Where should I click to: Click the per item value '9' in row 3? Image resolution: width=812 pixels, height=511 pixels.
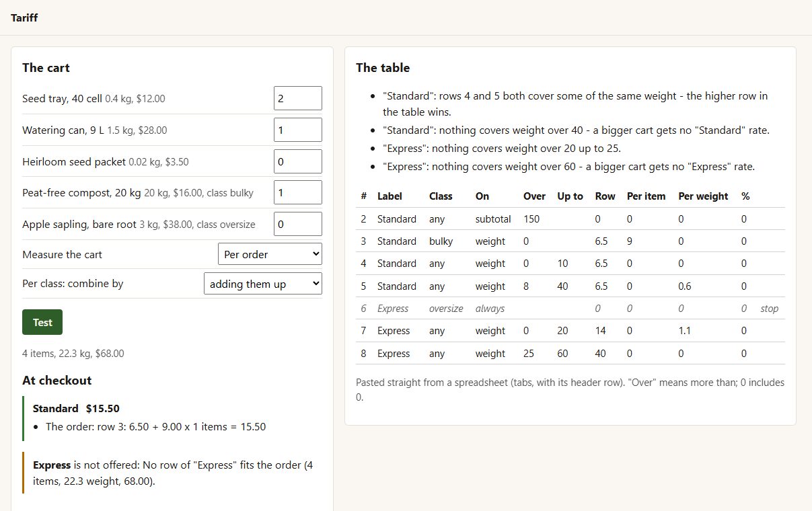pos(630,241)
